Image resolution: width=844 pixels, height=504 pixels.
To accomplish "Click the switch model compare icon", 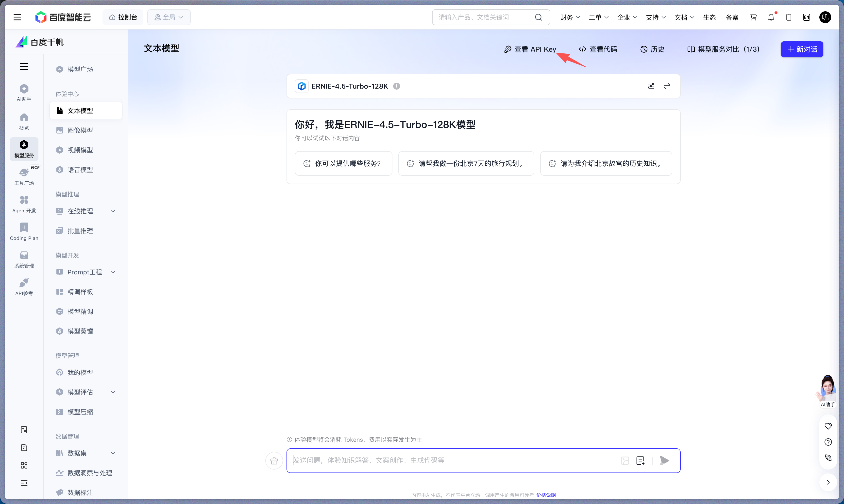I will point(667,86).
